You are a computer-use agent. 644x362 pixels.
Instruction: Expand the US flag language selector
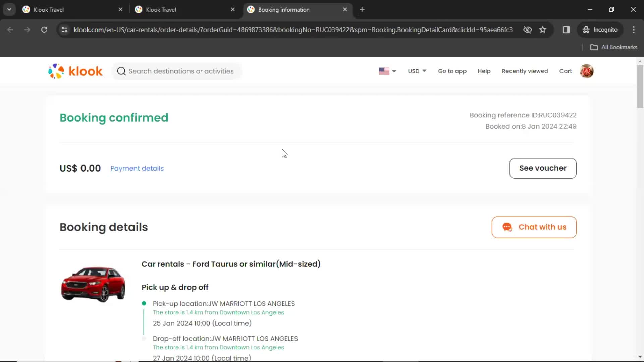coord(387,71)
